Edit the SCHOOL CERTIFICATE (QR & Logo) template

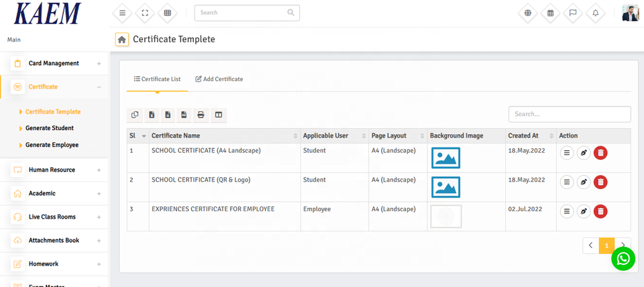point(584,182)
